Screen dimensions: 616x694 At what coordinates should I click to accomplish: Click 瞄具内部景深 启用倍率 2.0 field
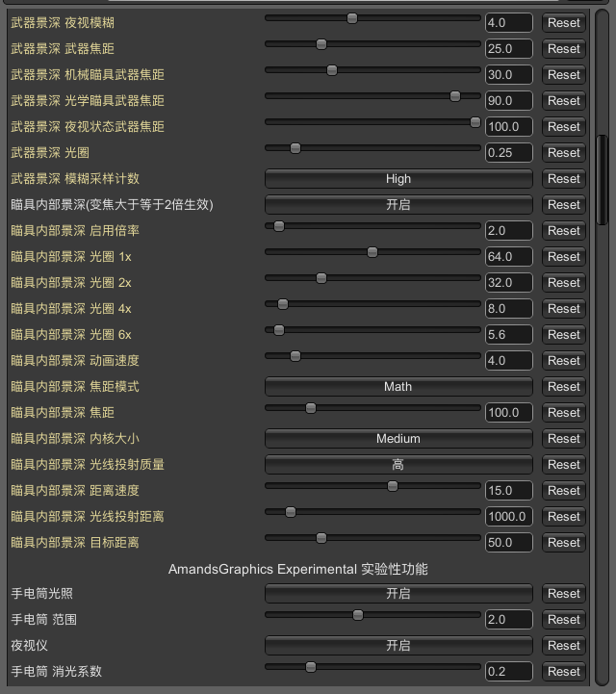[509, 231]
